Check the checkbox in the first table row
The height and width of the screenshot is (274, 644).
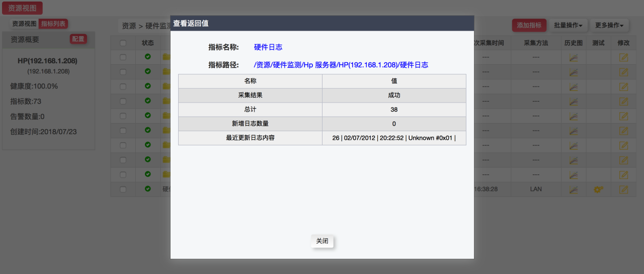coord(123,57)
